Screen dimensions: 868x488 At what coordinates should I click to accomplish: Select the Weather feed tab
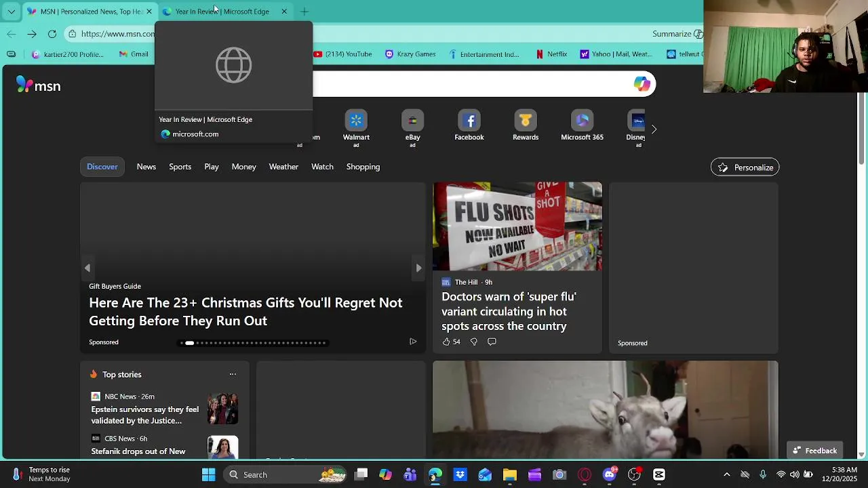[x=283, y=167]
